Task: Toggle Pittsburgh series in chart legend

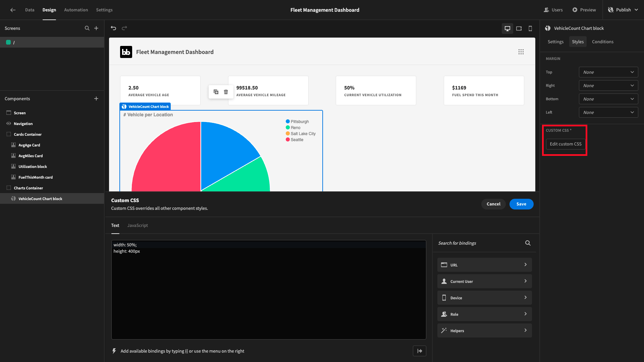Action: pos(297,122)
